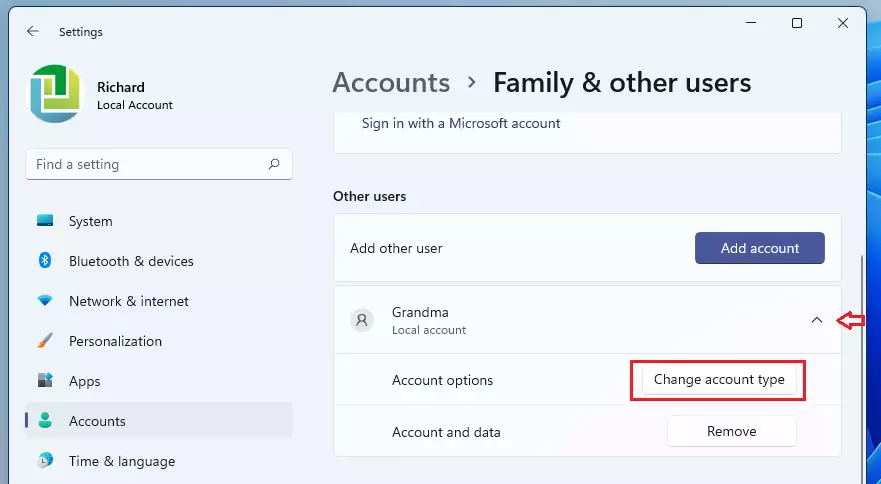This screenshot has height=484, width=881.
Task: Click the back arrow icon in Settings
Action: [x=33, y=31]
